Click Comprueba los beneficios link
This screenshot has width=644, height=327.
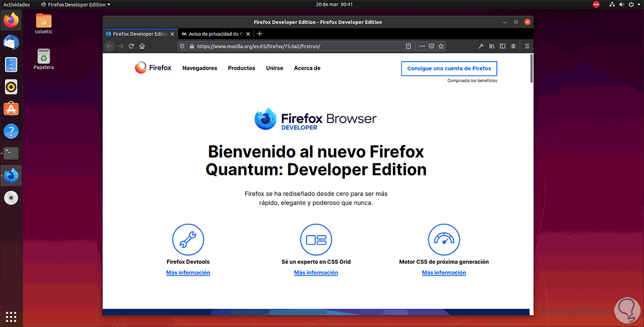(472, 80)
